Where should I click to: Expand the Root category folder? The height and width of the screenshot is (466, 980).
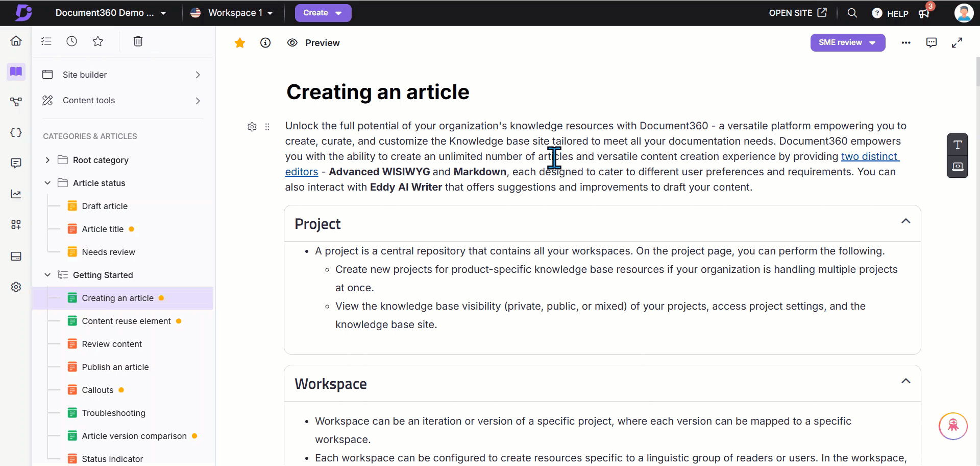tap(47, 160)
